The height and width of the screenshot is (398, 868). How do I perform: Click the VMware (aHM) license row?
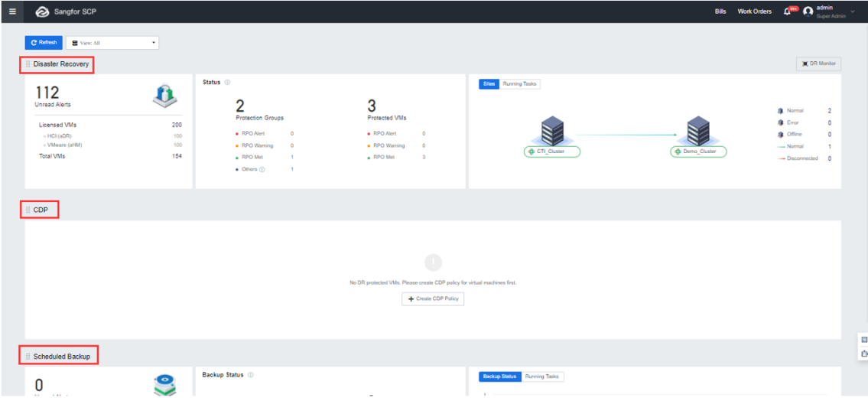tap(110, 145)
